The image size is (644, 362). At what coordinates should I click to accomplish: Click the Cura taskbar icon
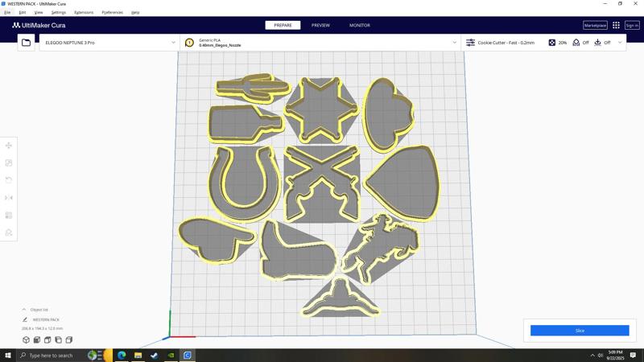coord(188,355)
